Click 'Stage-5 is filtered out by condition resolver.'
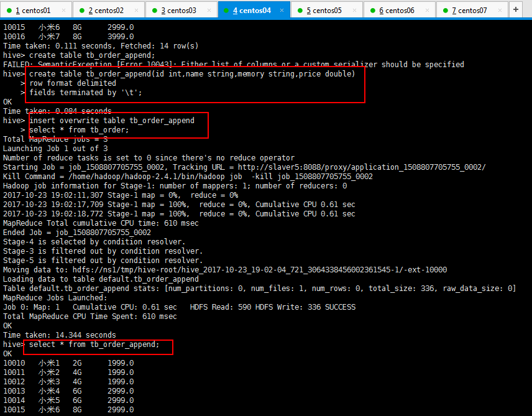The height and width of the screenshot is (416, 532). pyautogui.click(x=103, y=261)
